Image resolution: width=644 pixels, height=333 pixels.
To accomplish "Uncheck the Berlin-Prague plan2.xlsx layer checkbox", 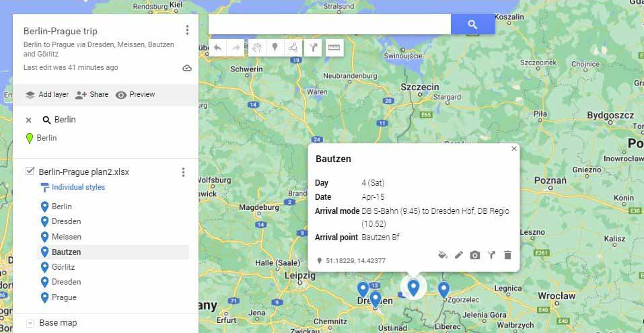I will [30, 172].
